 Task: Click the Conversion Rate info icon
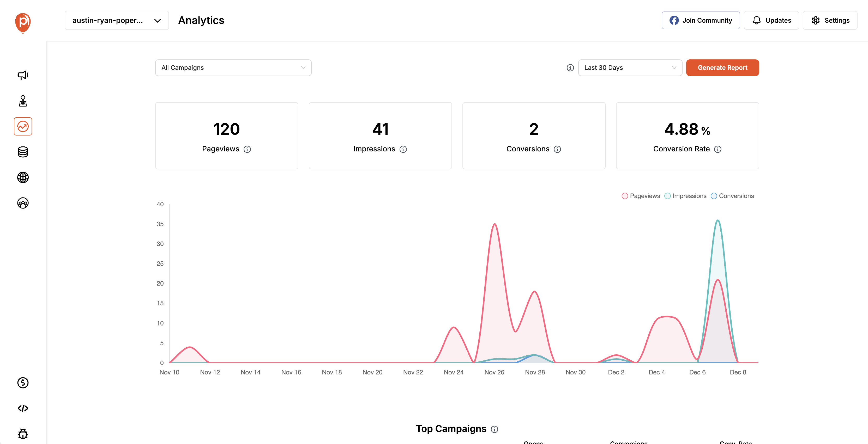718,149
